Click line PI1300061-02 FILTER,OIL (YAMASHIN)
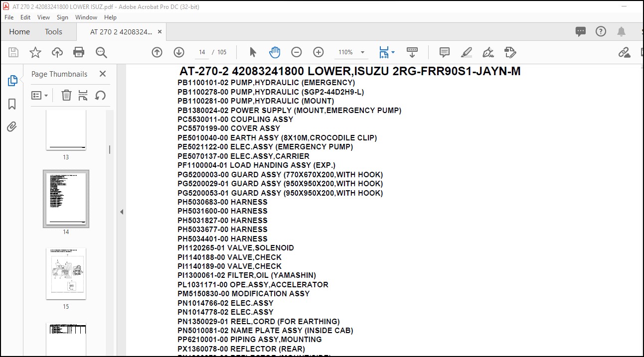The height and width of the screenshot is (357, 644). (x=247, y=275)
